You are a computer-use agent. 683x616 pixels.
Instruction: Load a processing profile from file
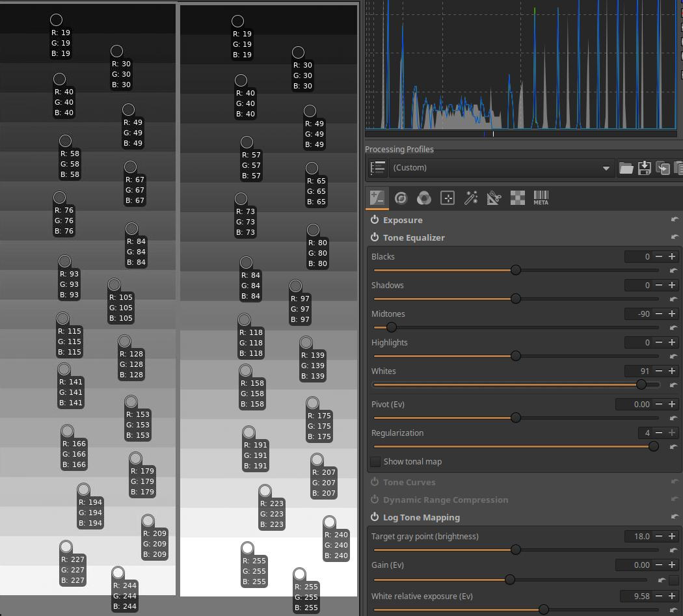click(x=626, y=168)
